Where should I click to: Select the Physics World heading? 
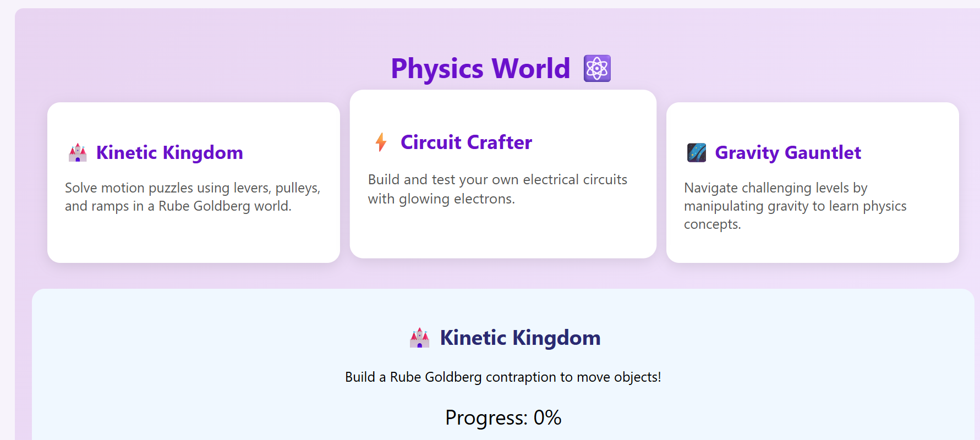(480, 69)
